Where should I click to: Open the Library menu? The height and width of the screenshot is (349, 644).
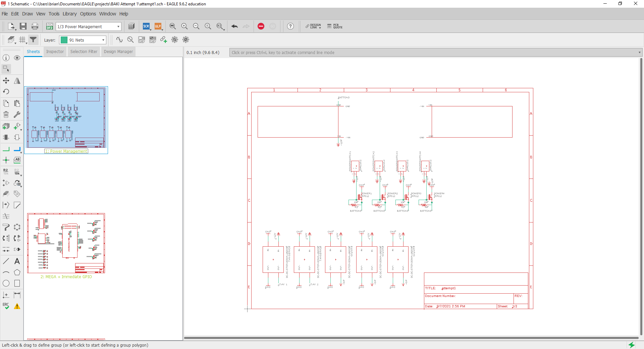(70, 14)
